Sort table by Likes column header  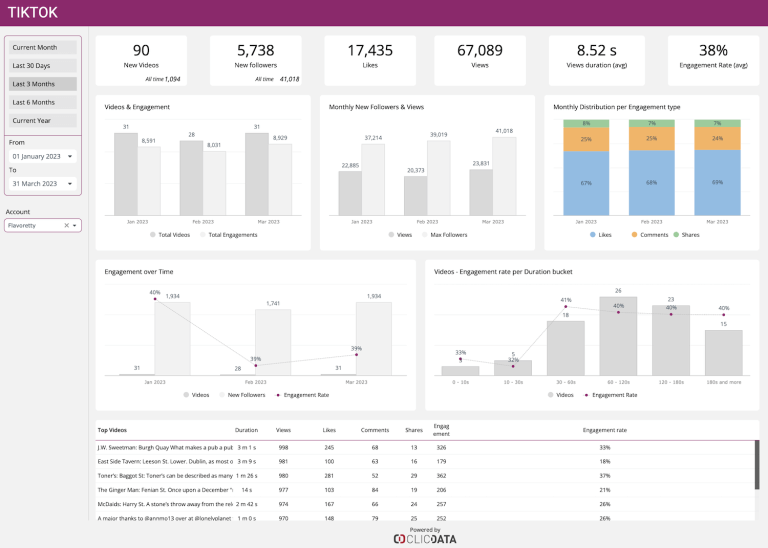(329, 430)
